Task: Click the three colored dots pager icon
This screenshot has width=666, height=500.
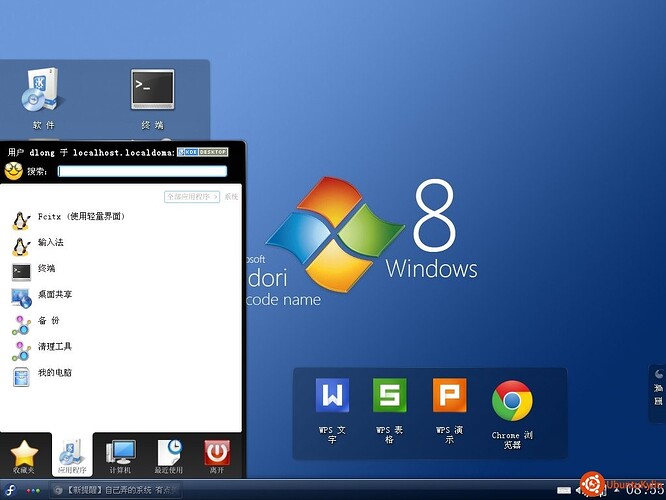Action: (x=33, y=491)
